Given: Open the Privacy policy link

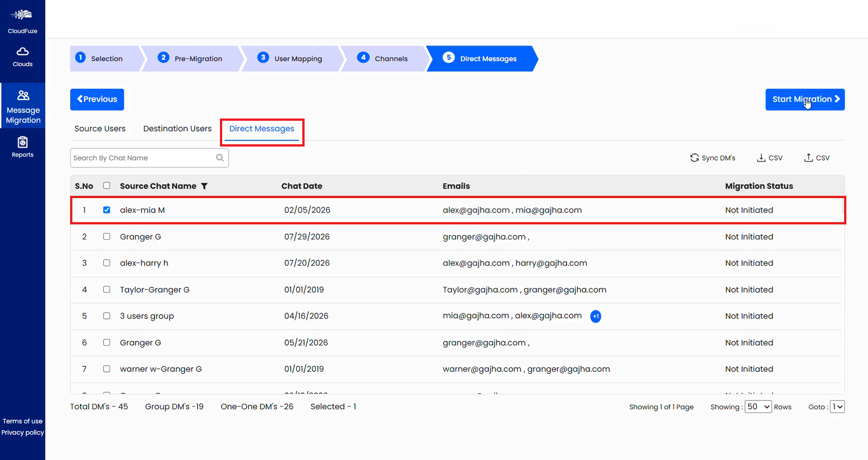Looking at the screenshot, I should coord(23,432).
